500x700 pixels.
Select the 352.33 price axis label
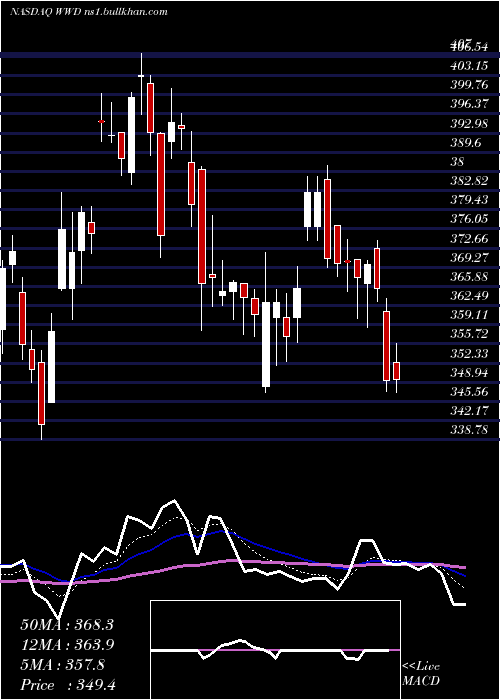point(469,353)
